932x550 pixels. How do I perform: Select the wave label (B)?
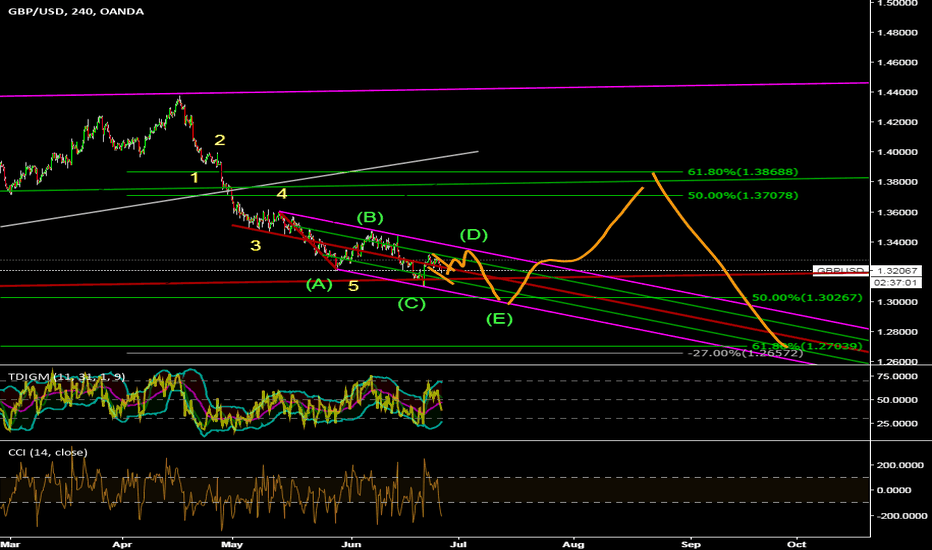click(x=370, y=218)
